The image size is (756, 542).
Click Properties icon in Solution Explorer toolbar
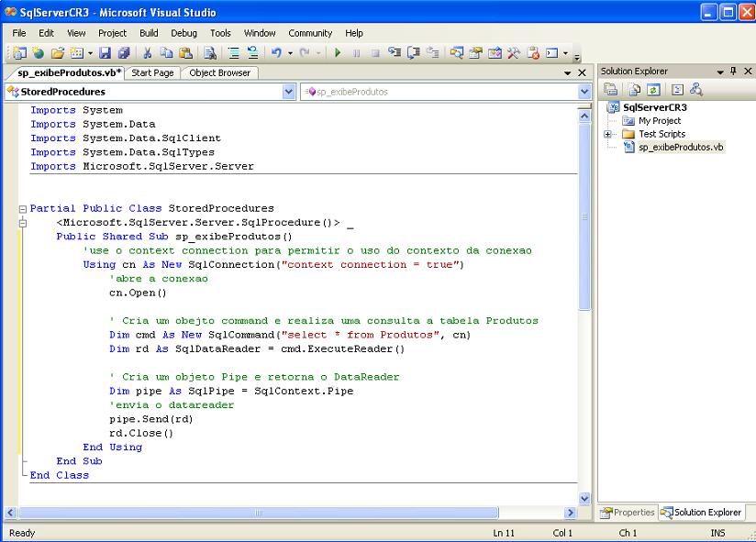pos(610,89)
